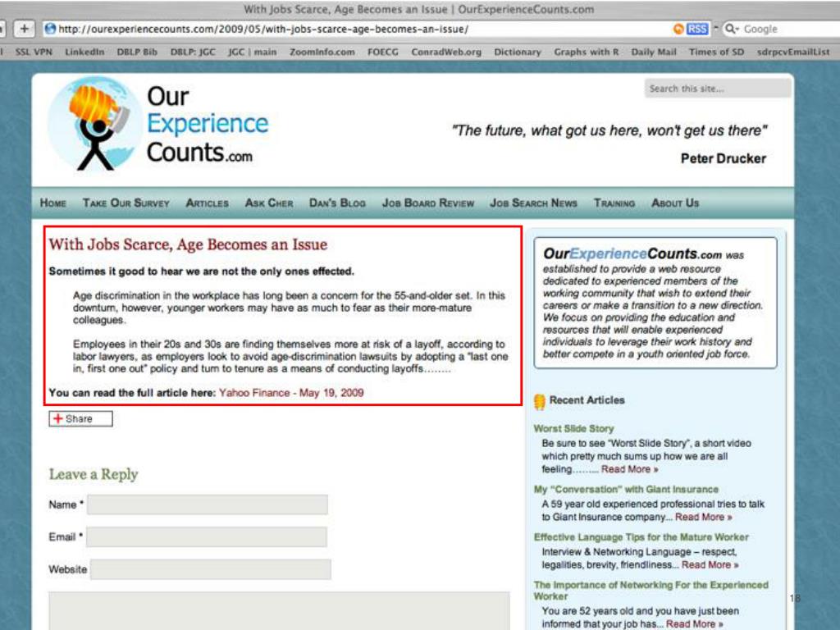
Task: Click the comment text area
Action: (279, 610)
